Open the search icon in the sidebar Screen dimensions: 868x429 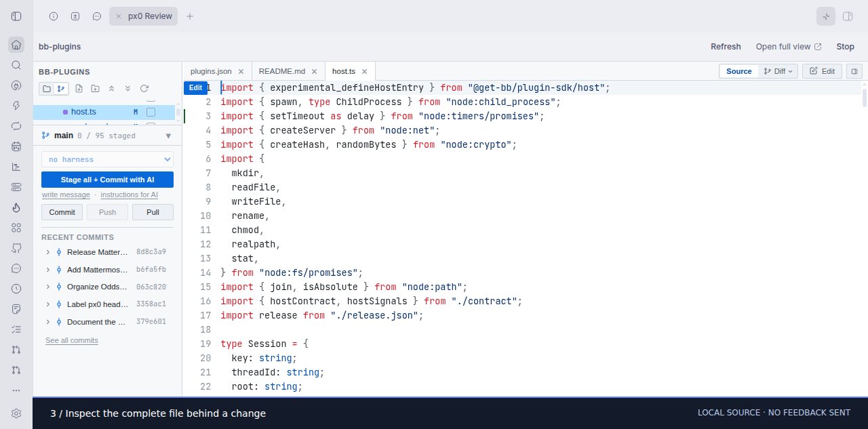[16, 66]
